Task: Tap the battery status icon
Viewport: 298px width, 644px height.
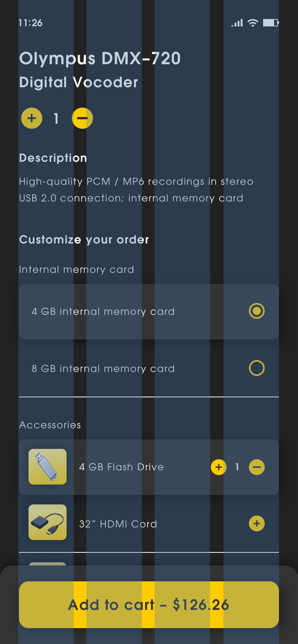Action: click(x=271, y=23)
